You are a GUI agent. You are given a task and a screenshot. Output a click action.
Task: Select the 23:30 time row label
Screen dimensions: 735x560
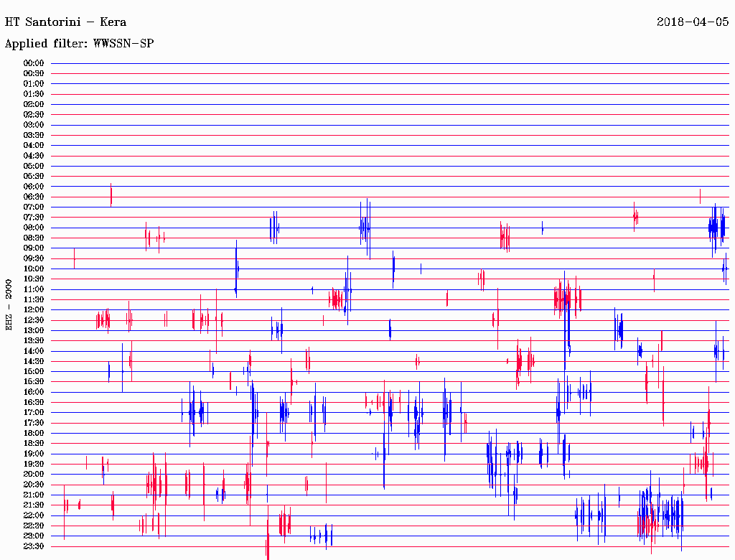[34, 546]
